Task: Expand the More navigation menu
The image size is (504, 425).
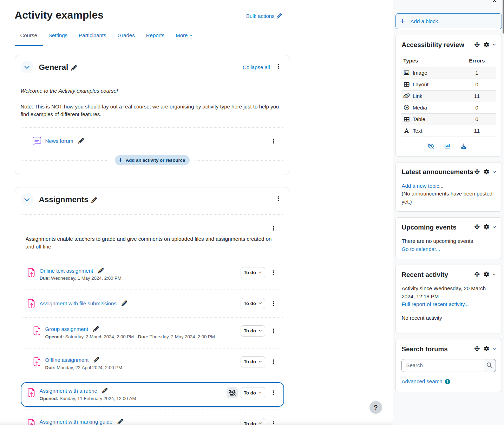Action: pos(184,35)
